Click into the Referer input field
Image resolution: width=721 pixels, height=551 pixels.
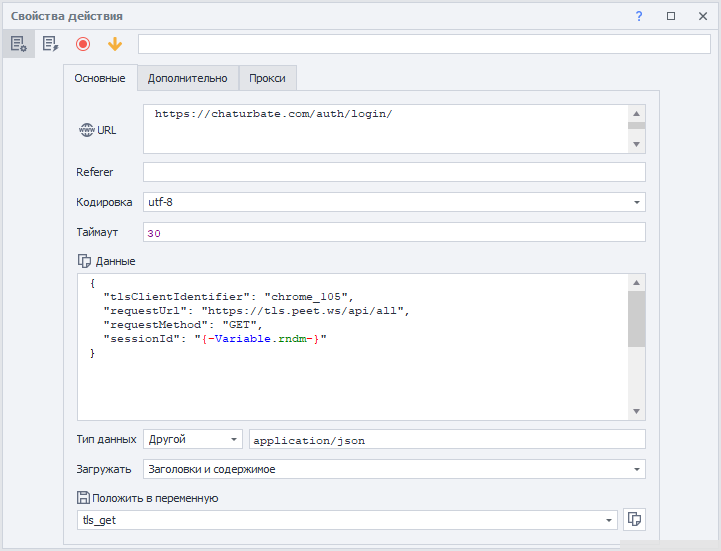tap(394, 172)
